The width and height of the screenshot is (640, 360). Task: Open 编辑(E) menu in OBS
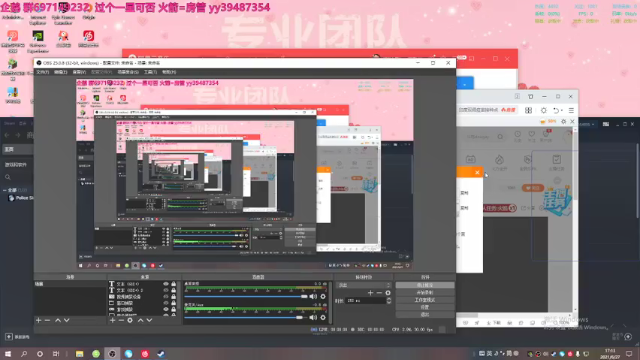click(x=60, y=72)
